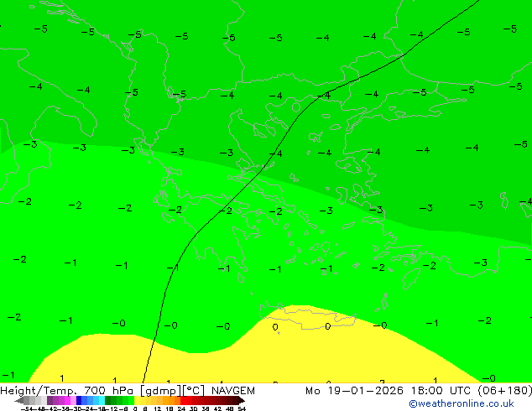The image size is (532, 411).
Task: Click the right arrow end of colorbar
Action: pos(242,400)
